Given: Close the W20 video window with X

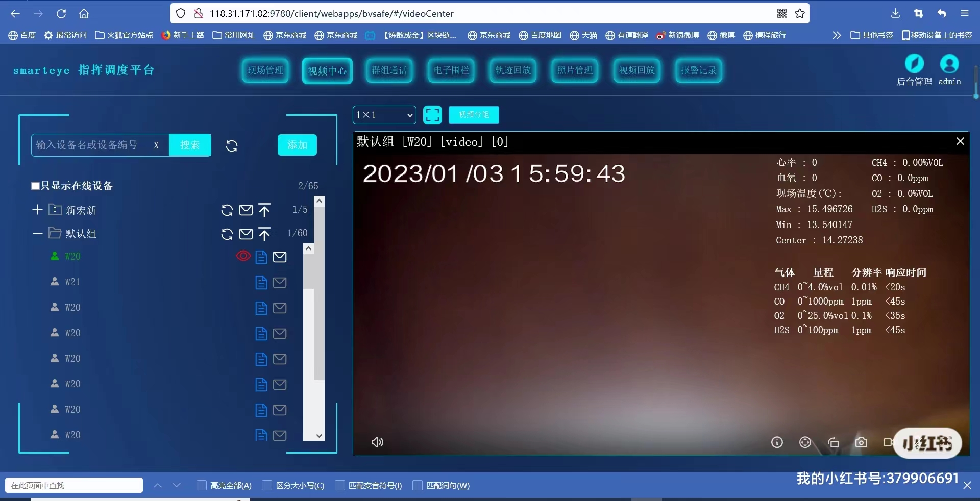Looking at the screenshot, I should click(x=960, y=141).
